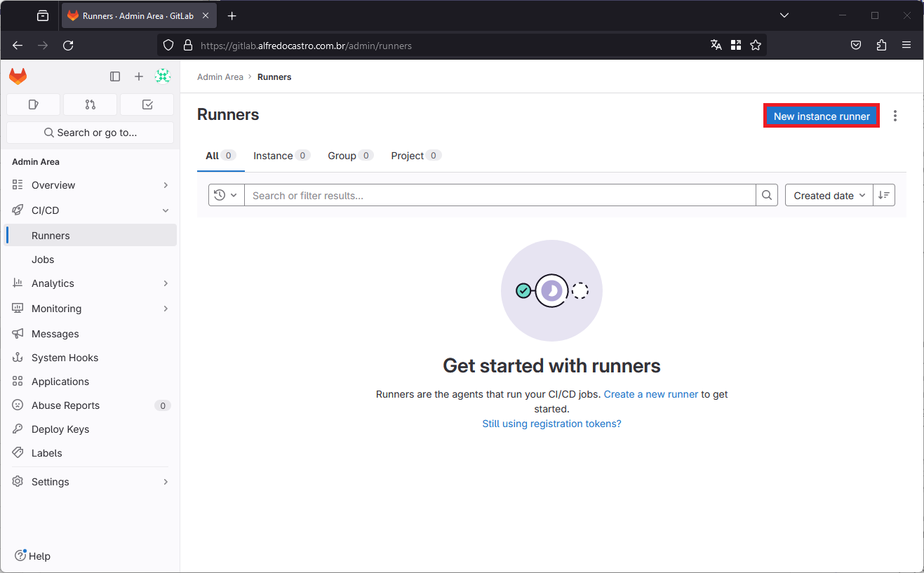Open the QR code grid icon in the address bar
Screen dimensions: 924x573
(x=736, y=46)
